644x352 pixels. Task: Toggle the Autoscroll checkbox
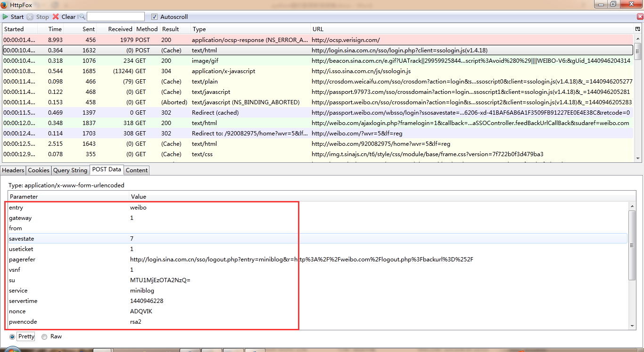tap(155, 17)
